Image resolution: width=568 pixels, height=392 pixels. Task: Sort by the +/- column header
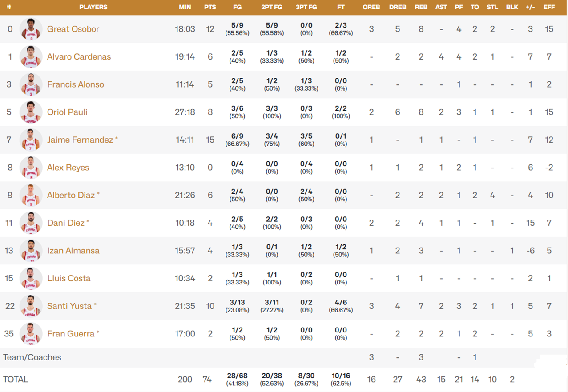tap(530, 7)
